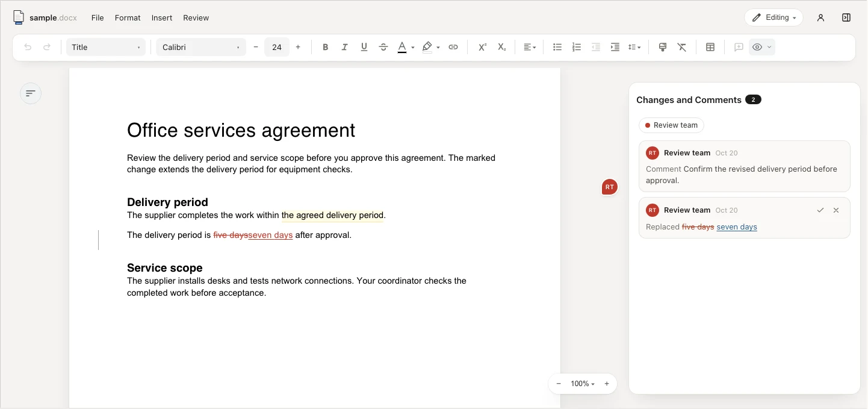This screenshot has width=868, height=409.
Task: Open the highlight color dropdown arrow
Action: point(438,48)
